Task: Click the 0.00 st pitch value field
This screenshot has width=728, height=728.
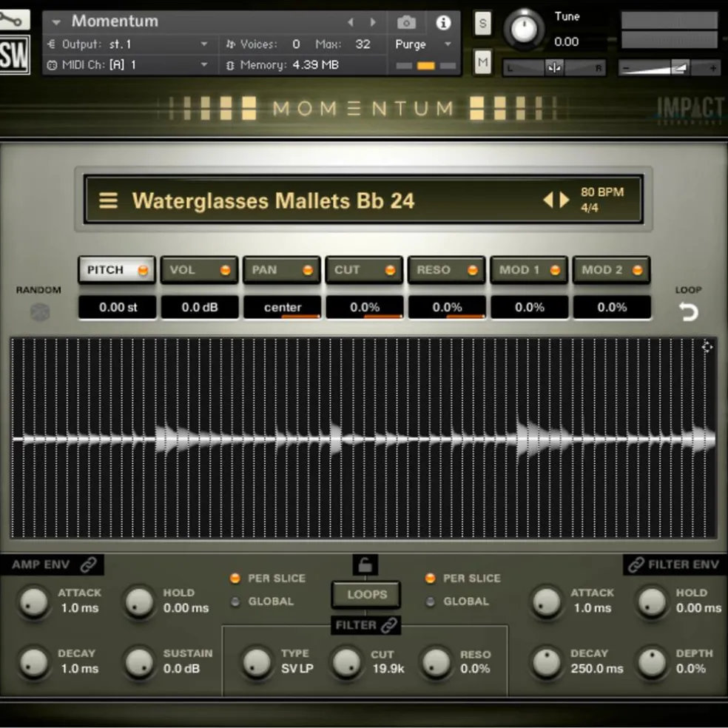Action: [x=118, y=307]
